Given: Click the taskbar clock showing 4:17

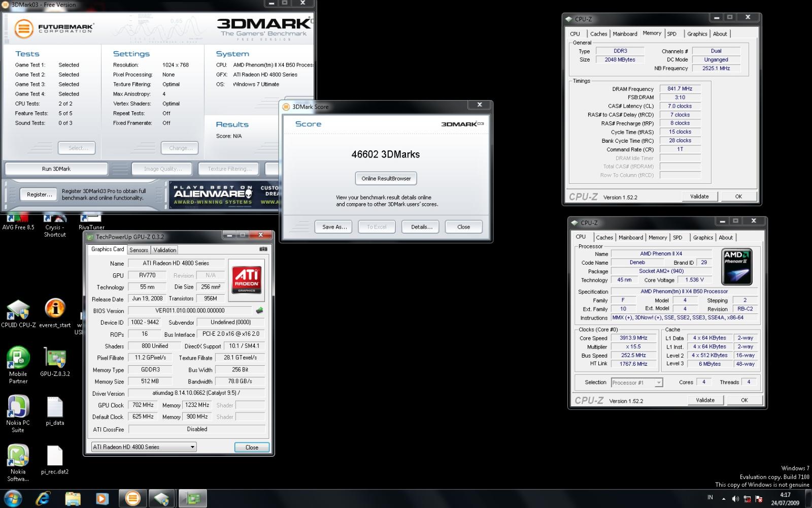Looking at the screenshot, I should [x=785, y=499].
